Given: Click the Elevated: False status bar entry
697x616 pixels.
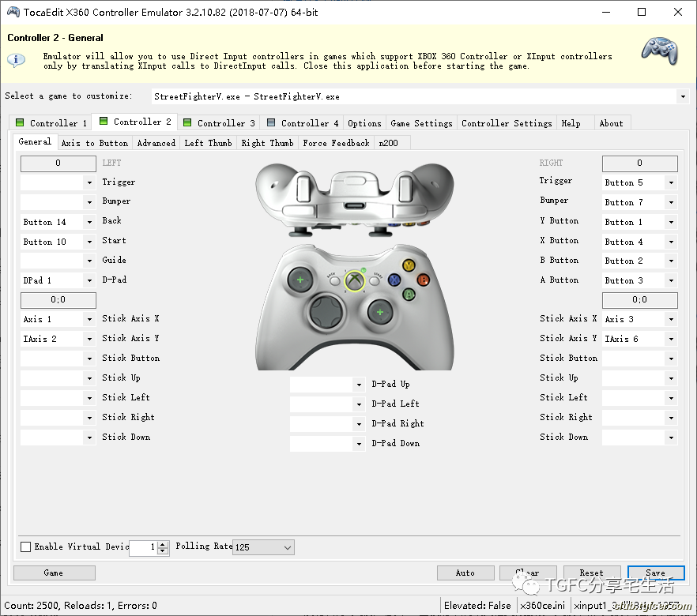Looking at the screenshot, I should tap(477, 606).
